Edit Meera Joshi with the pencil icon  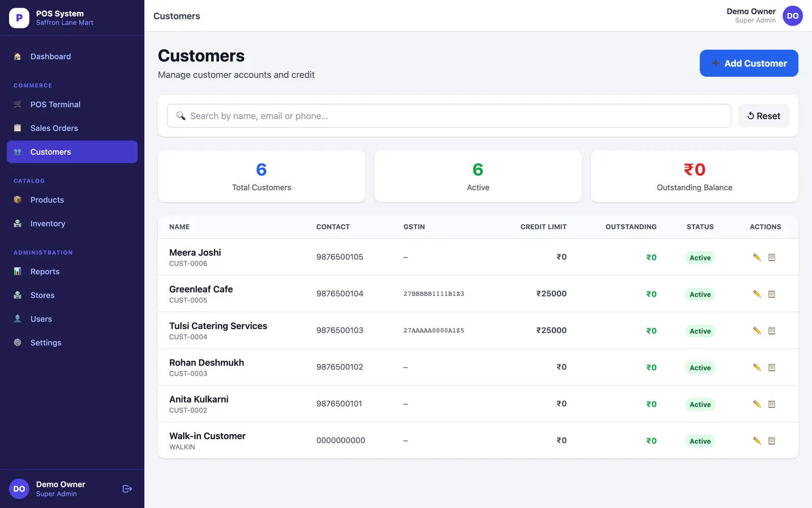click(757, 257)
